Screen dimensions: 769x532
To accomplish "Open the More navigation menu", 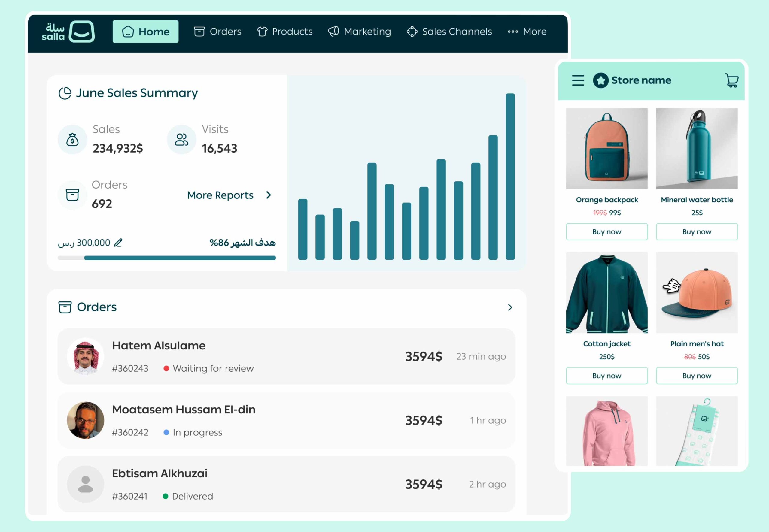I will coord(527,31).
